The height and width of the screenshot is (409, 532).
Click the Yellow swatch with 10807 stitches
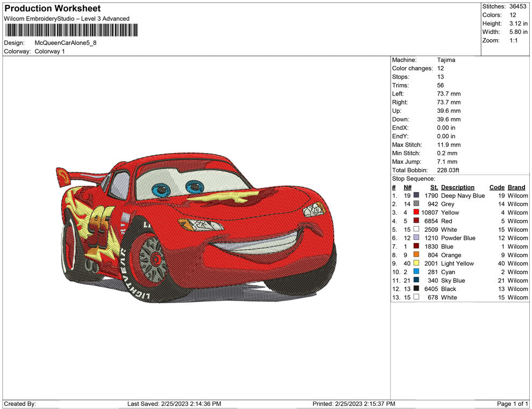416,213
